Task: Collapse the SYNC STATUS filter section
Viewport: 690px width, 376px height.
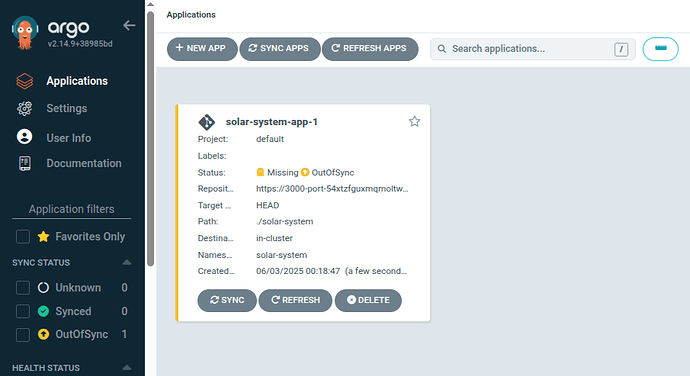Action: click(127, 262)
